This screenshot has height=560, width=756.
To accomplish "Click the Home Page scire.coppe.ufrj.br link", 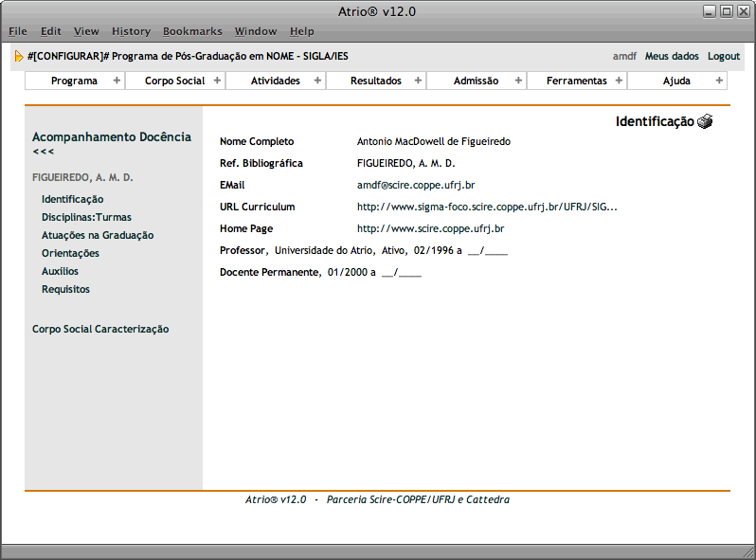I will (430, 228).
